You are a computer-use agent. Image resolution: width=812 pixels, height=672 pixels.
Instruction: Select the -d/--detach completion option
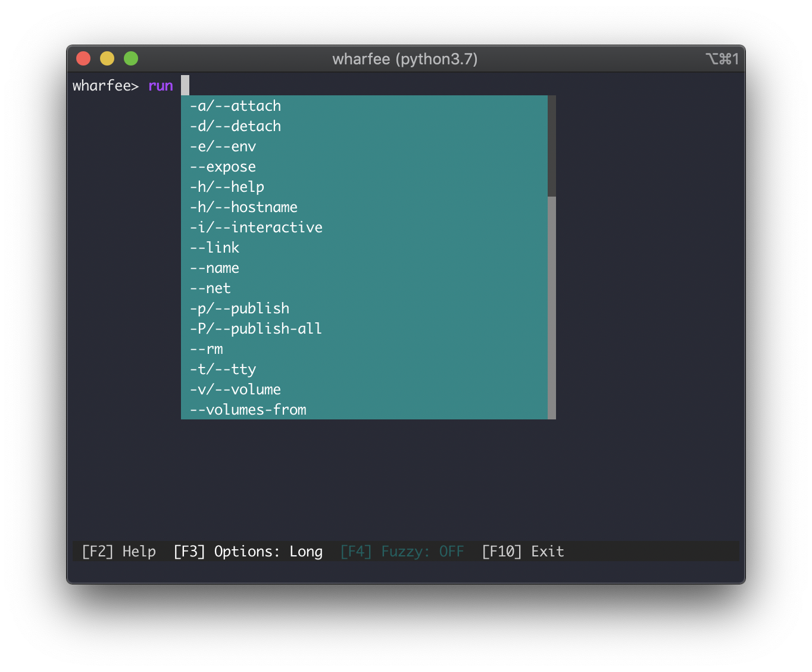364,126
